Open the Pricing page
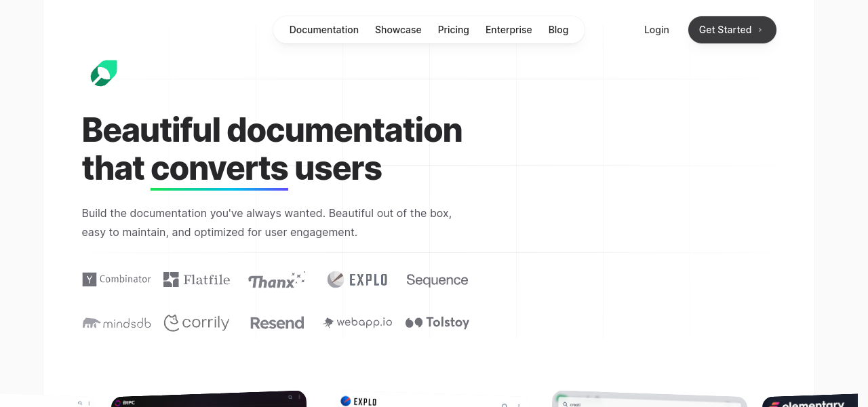 (x=453, y=30)
